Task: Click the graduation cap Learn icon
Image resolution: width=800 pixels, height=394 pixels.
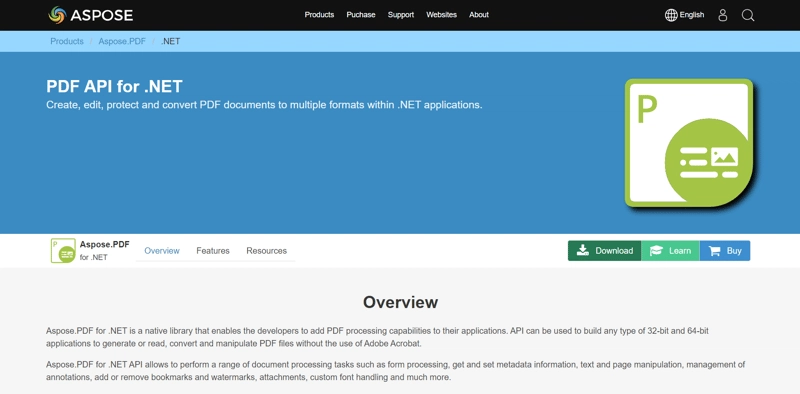Action: 656,251
